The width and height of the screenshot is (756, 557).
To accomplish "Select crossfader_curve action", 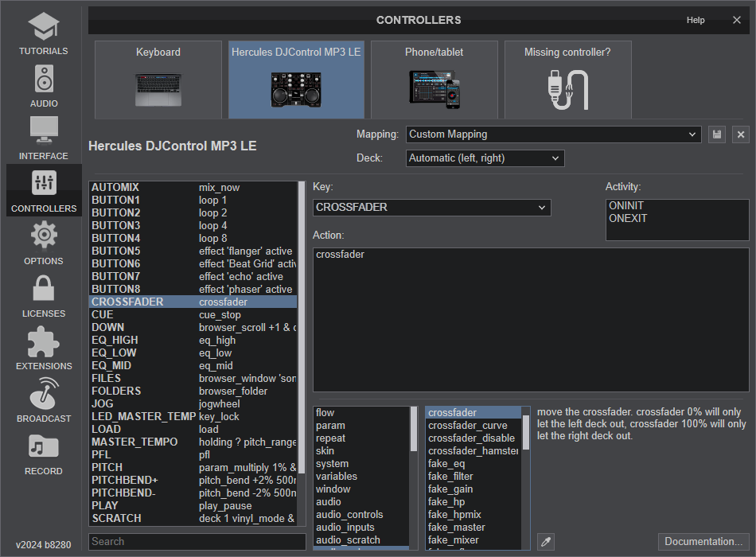I will coord(473,426).
